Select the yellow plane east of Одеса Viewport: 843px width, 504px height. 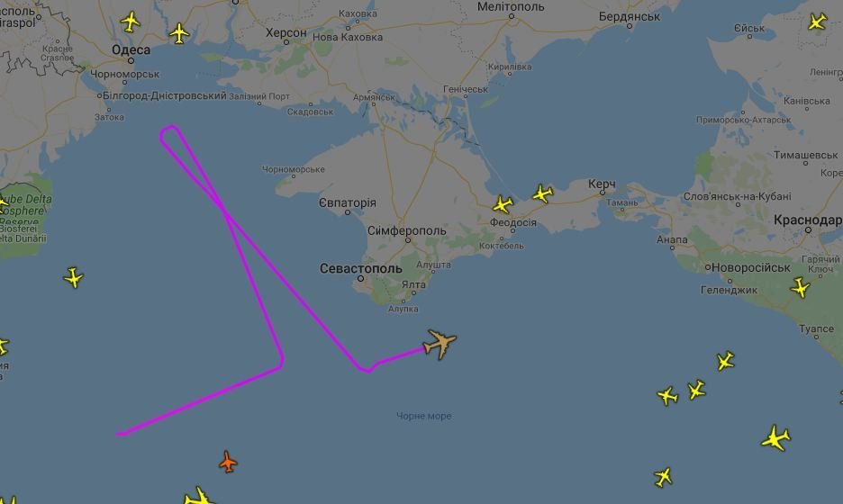pyautogui.click(x=179, y=34)
